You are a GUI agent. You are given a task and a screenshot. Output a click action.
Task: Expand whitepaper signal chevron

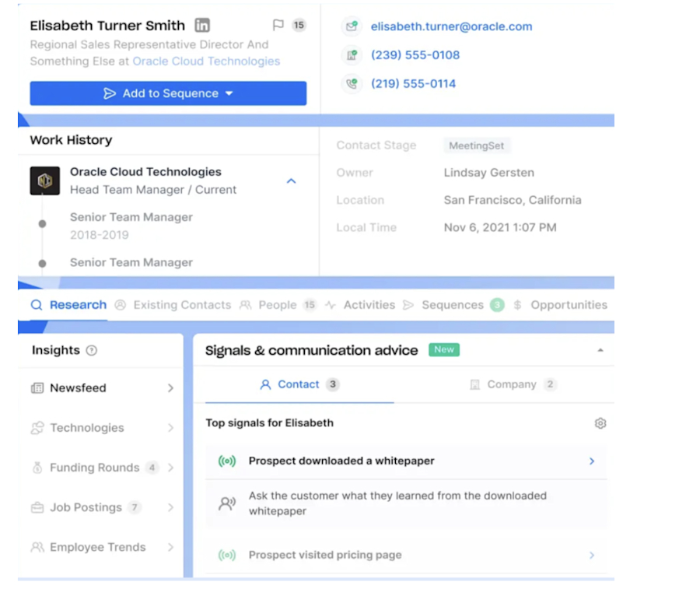[x=592, y=461]
